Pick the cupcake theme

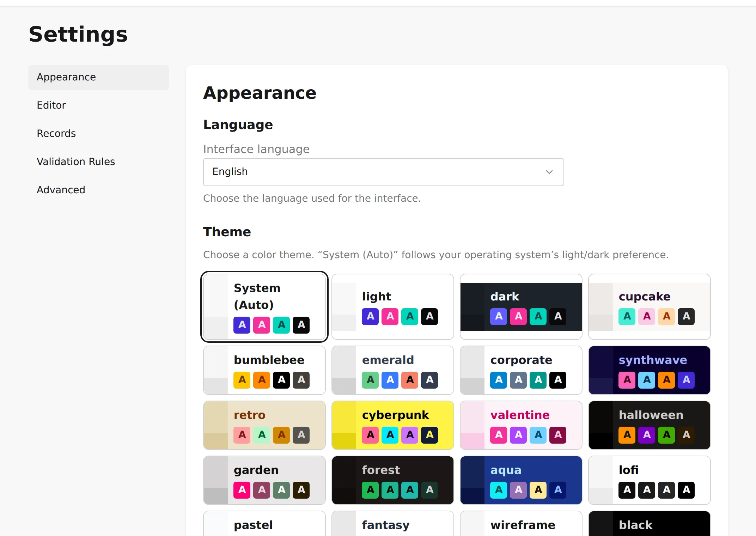[x=650, y=307]
